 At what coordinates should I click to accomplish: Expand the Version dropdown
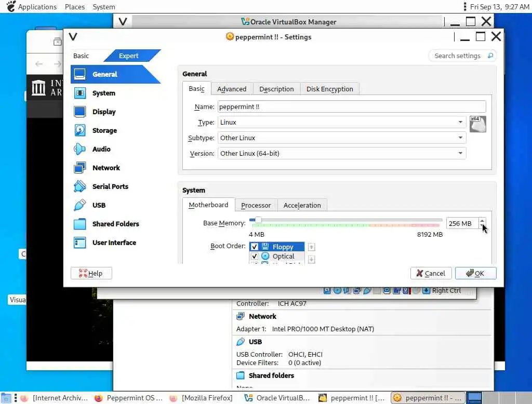point(460,153)
